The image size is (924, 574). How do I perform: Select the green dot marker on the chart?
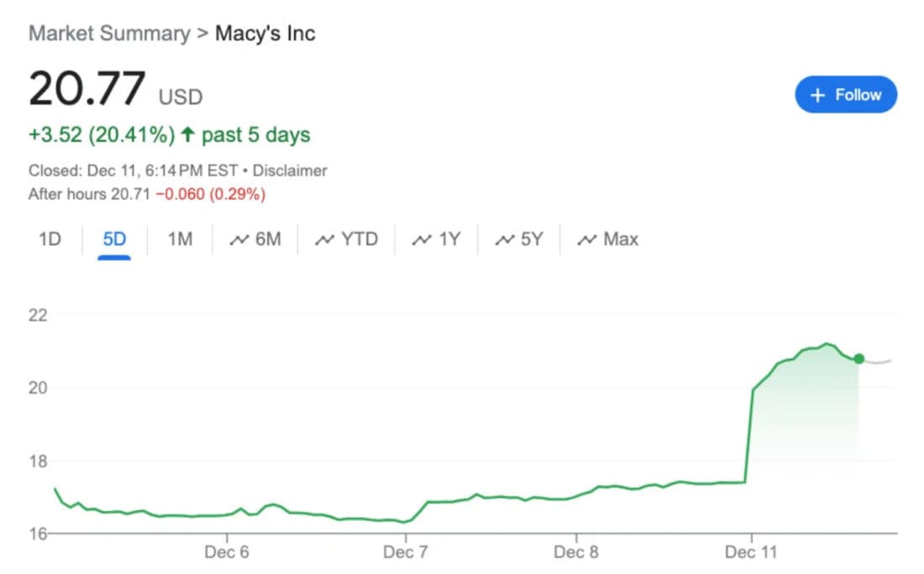point(859,359)
